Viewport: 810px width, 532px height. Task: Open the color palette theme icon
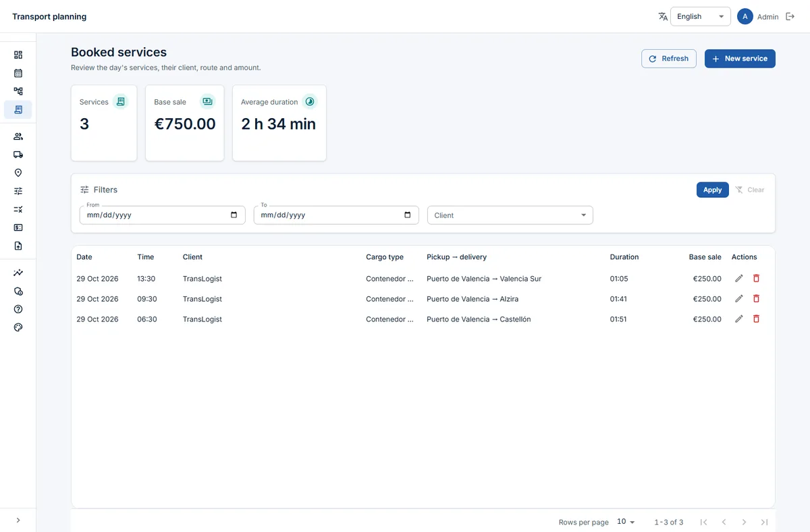[18, 327]
